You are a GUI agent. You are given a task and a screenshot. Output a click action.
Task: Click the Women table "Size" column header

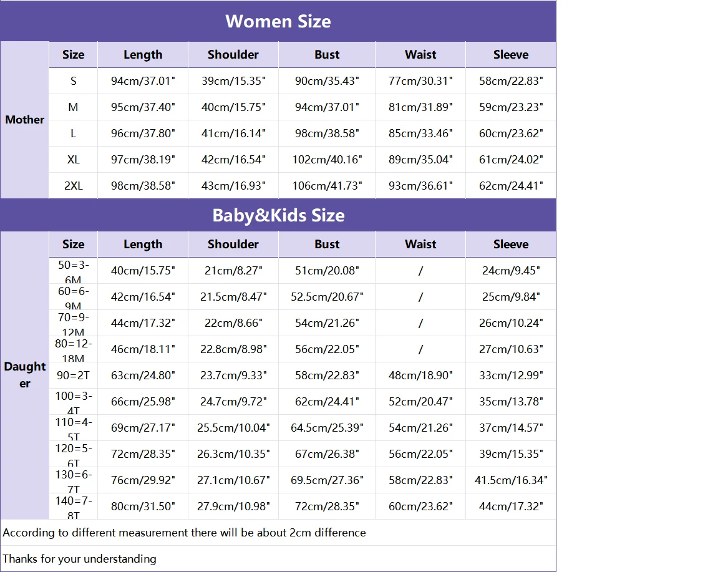click(74, 55)
